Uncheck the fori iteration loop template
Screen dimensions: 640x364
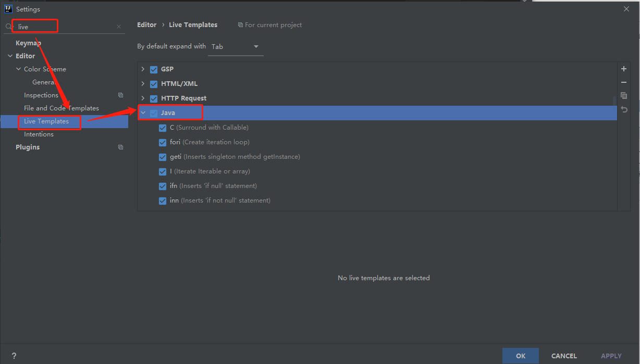(x=163, y=142)
